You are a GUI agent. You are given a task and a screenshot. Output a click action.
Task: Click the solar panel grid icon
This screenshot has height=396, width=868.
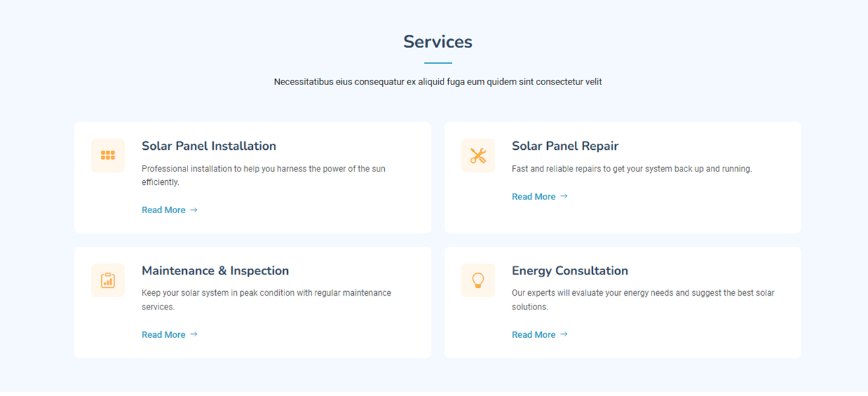point(108,156)
